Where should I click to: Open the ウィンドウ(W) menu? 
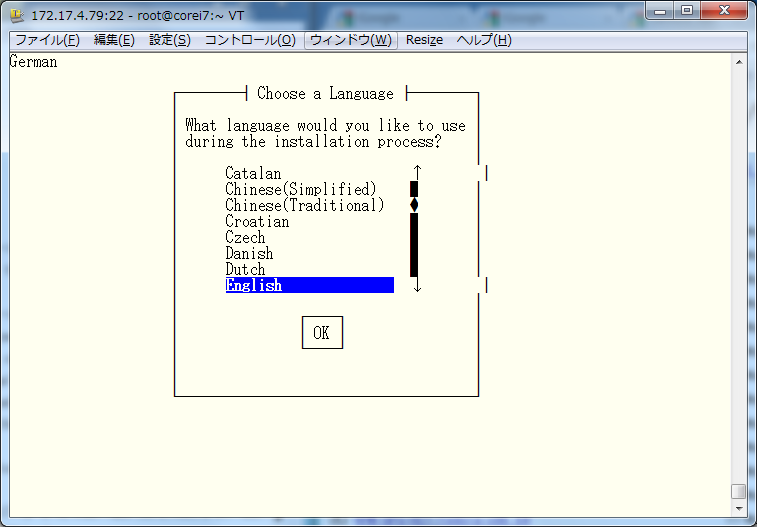coord(351,40)
